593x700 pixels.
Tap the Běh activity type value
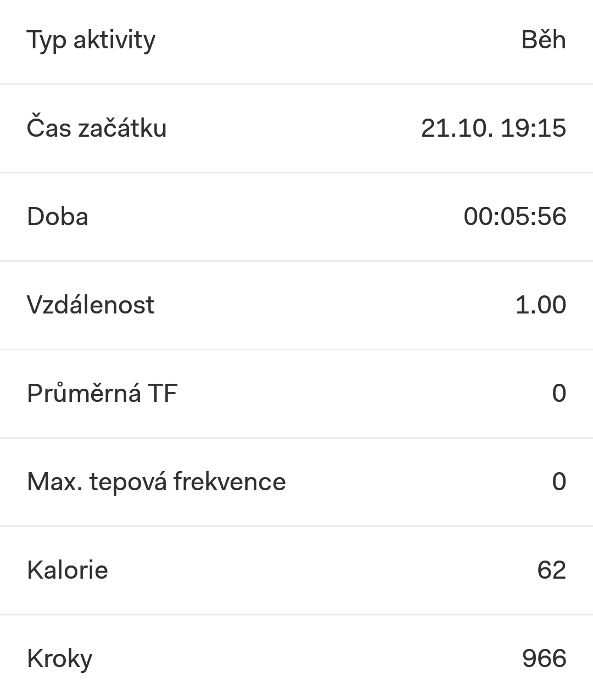click(x=544, y=40)
